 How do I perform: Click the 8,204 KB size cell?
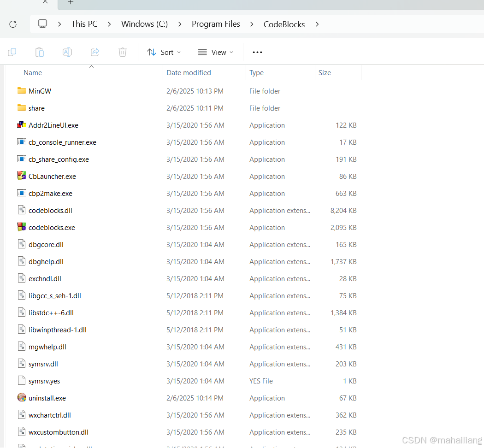343,211
